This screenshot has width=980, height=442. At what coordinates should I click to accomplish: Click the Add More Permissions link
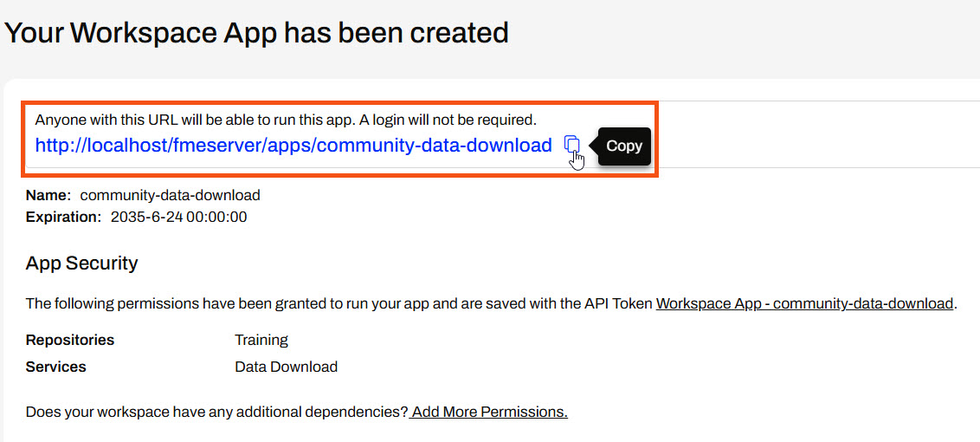pyautogui.click(x=489, y=412)
